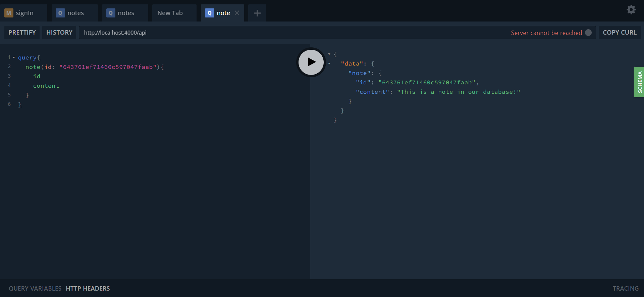The height and width of the screenshot is (297, 644).
Task: Click the id field on line 3
Action: 37,76
